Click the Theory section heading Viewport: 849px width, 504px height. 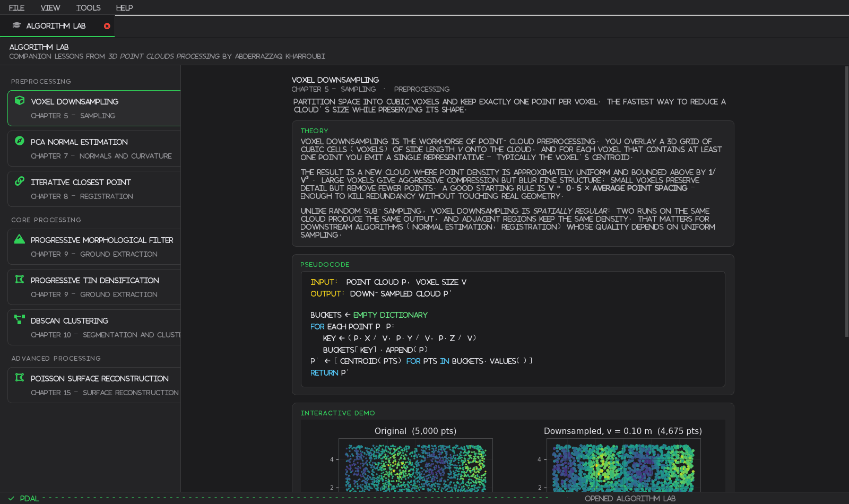[x=314, y=131]
